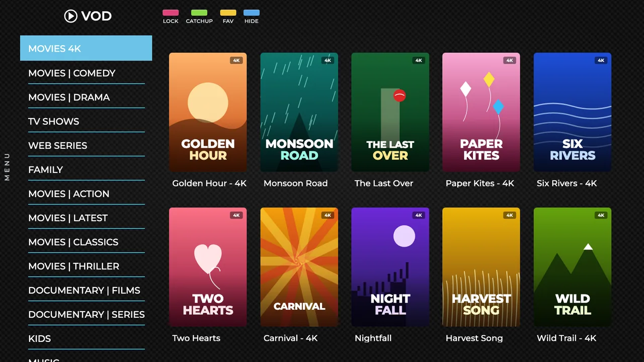Go to the KIDS category
Image resolution: width=644 pixels, height=362 pixels.
(87, 338)
